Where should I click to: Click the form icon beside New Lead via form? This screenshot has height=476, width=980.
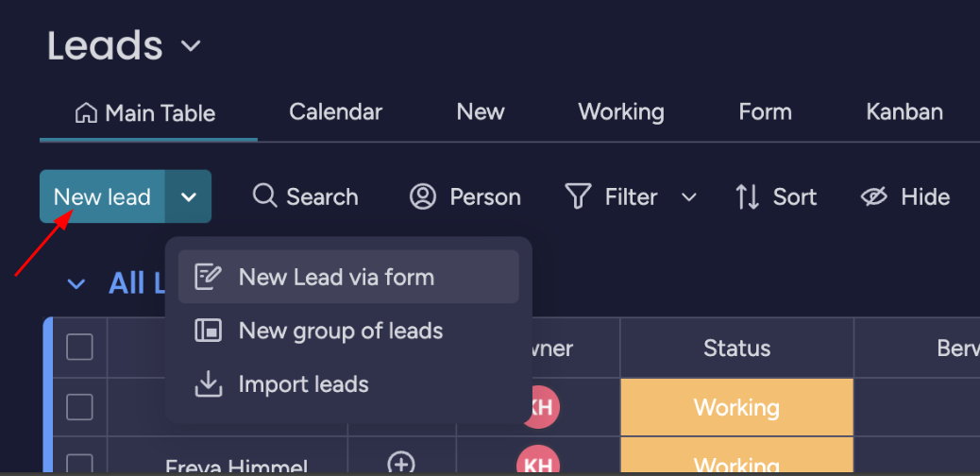pyautogui.click(x=208, y=277)
